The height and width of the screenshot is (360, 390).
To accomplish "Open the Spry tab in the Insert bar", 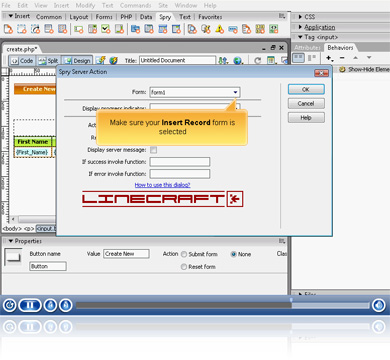I will click(165, 17).
